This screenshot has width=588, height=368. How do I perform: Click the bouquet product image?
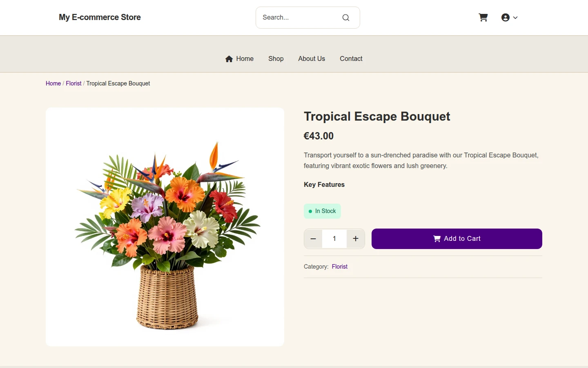click(x=165, y=227)
